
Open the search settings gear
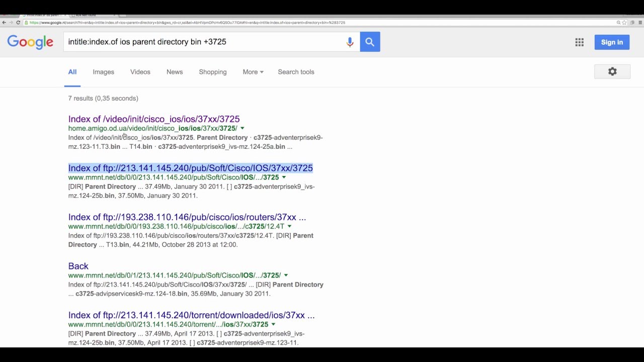click(x=612, y=72)
